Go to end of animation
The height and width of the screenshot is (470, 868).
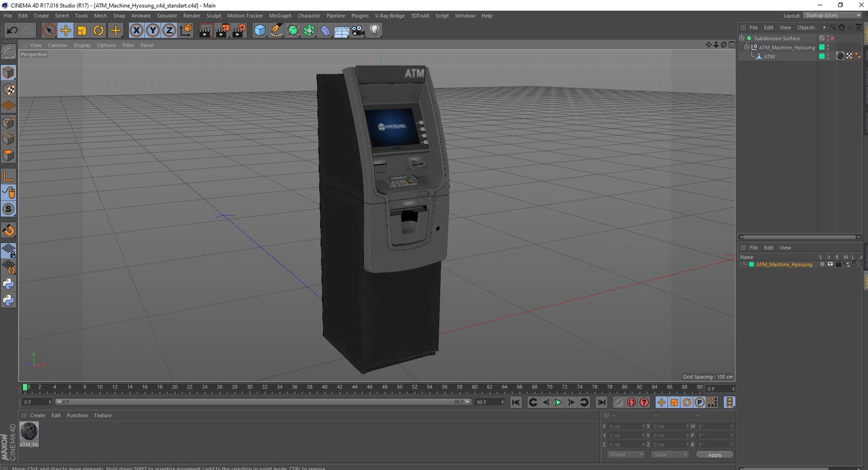point(601,402)
